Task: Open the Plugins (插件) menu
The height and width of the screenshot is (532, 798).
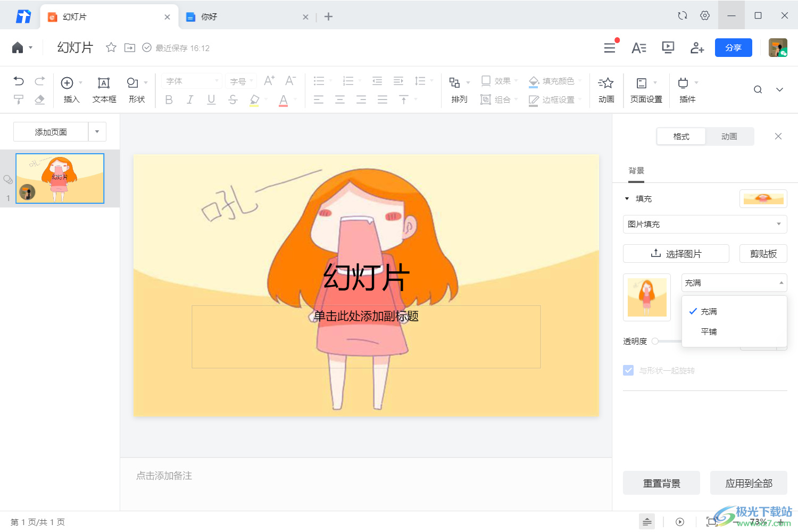Action: (688, 90)
